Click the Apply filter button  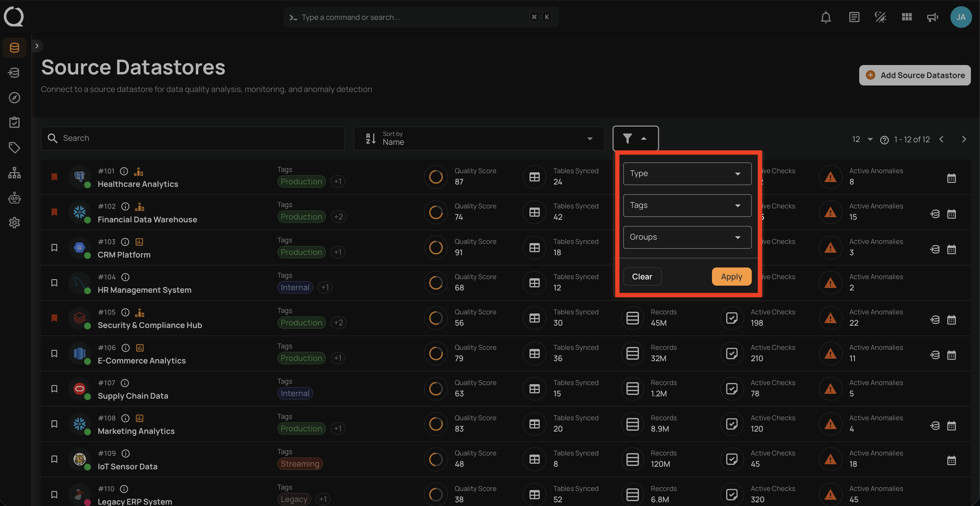point(731,277)
